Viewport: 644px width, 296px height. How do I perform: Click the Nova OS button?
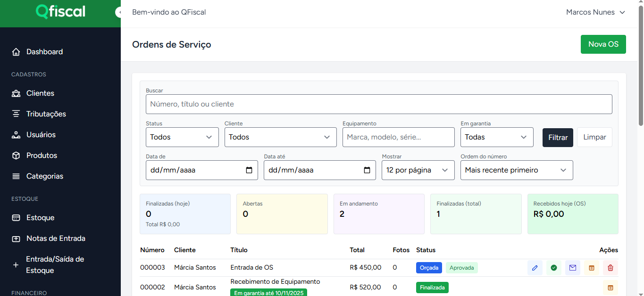(603, 44)
